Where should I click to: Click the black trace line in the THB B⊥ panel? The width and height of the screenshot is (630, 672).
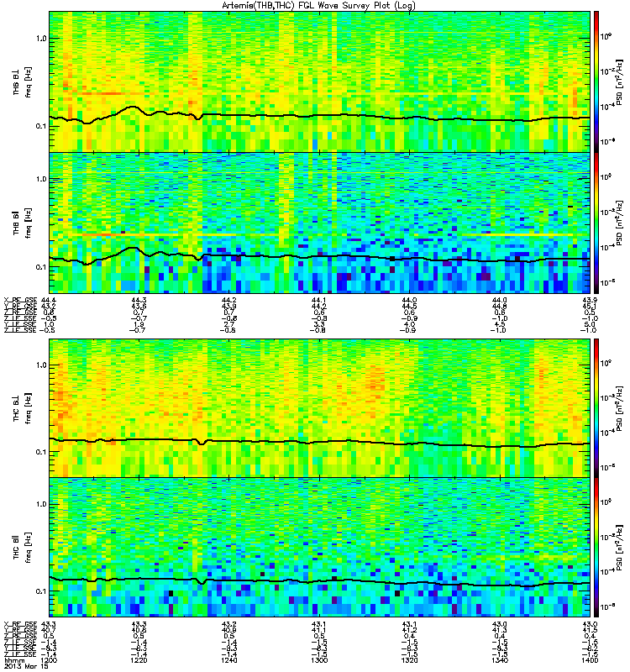pyautogui.click(x=319, y=115)
